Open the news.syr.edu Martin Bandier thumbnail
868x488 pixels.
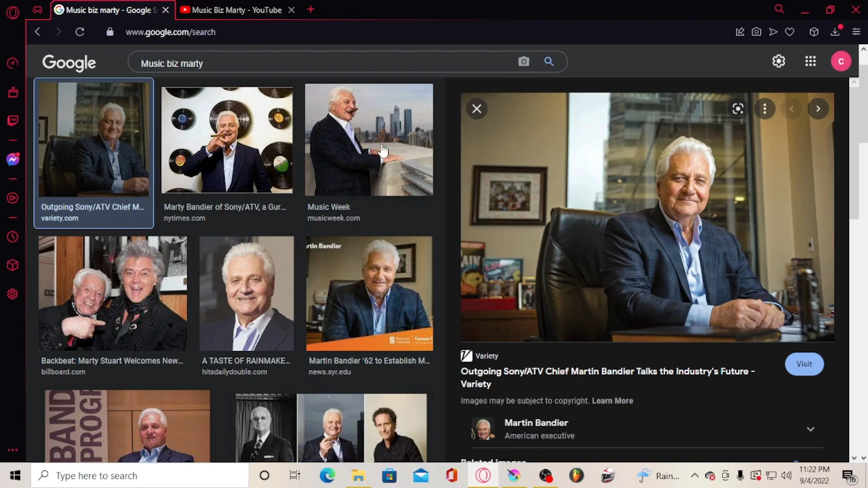(x=370, y=293)
